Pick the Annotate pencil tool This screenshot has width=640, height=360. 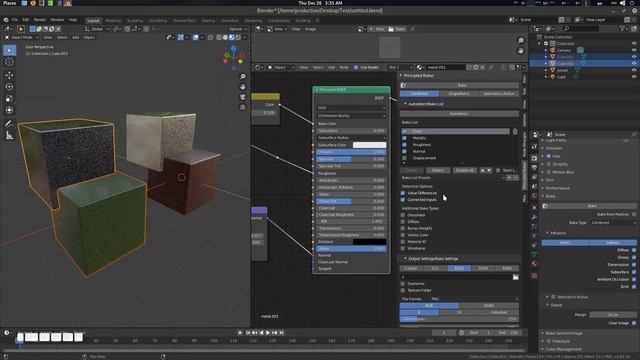[9, 124]
